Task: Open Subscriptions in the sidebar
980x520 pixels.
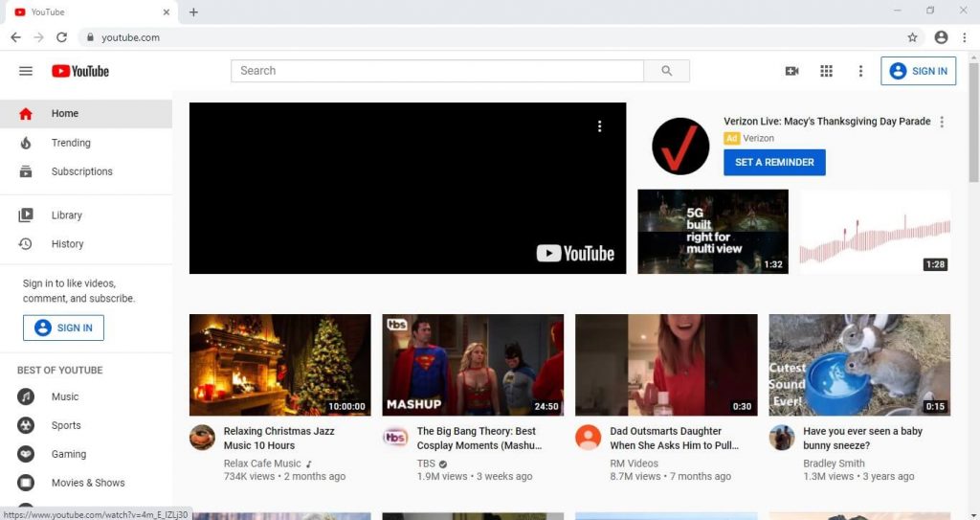Action: [x=86, y=171]
